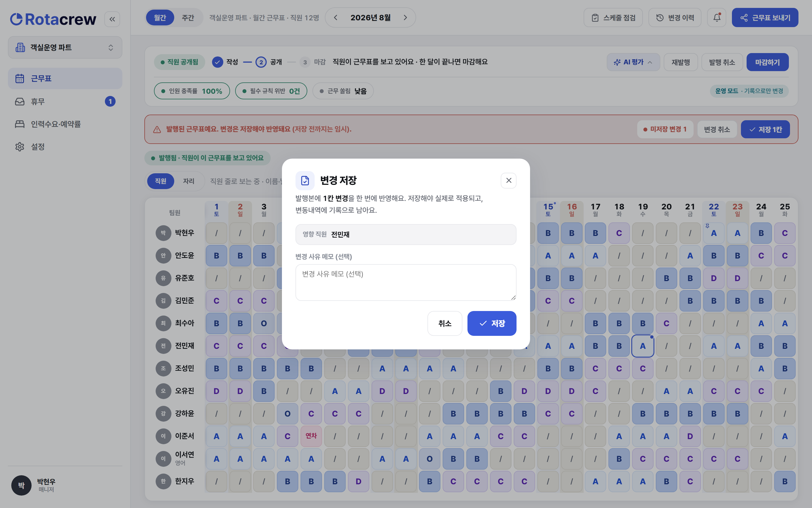Open the notifications bell
This screenshot has height=508, width=812.
(717, 17)
